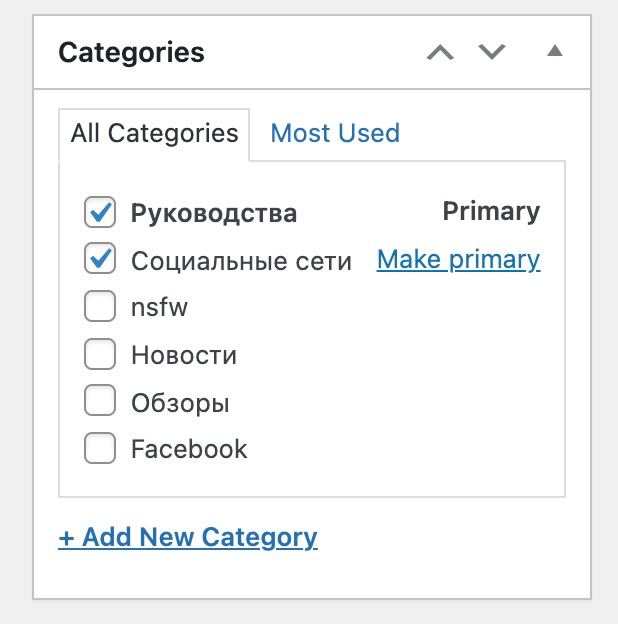
Task: Move Categories panel down with arrow
Action: click(492, 52)
